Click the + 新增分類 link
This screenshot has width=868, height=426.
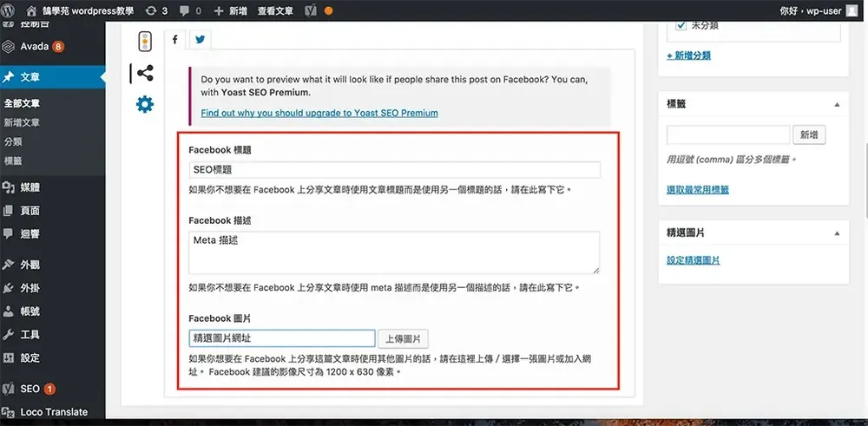click(x=688, y=56)
